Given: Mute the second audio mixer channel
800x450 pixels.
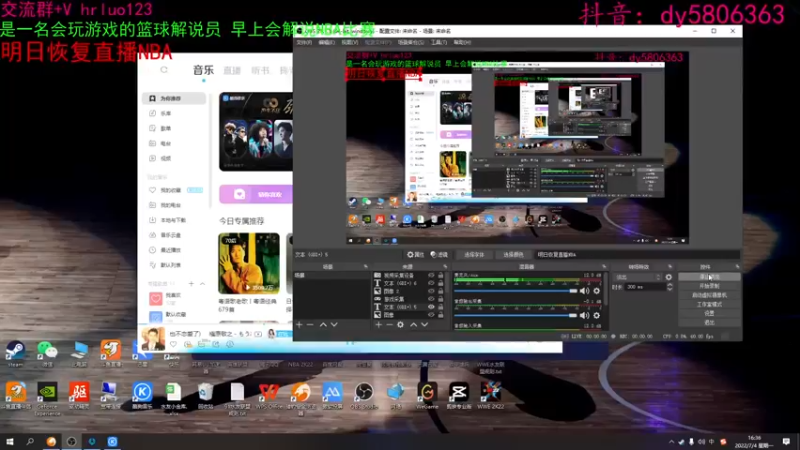Looking at the screenshot, I should [x=585, y=315].
